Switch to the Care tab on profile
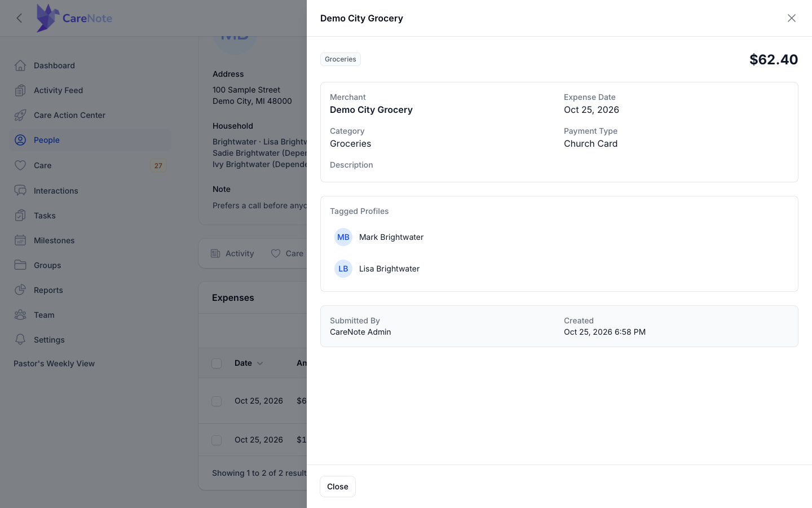Viewport: 812px width, 508px height. tap(287, 253)
